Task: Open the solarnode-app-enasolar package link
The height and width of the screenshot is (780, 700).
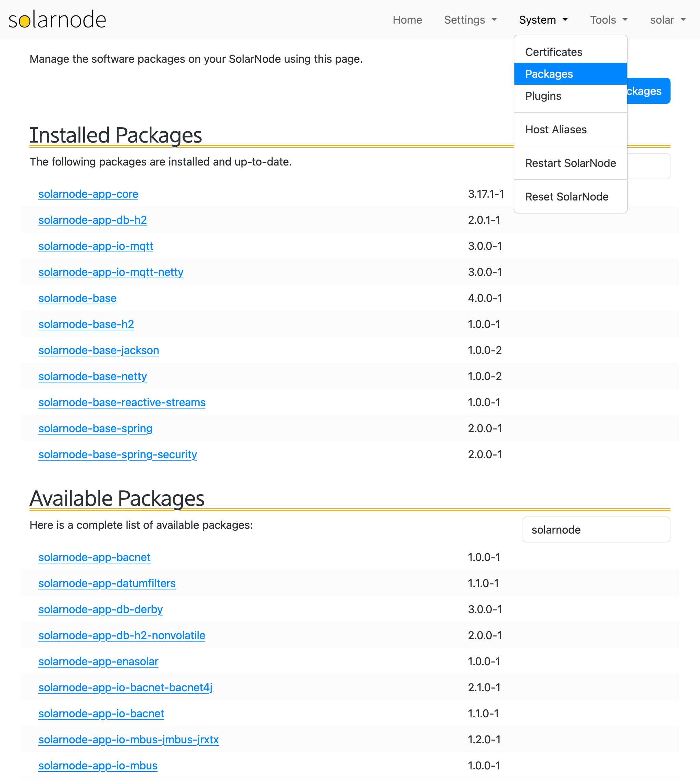Action: point(98,661)
